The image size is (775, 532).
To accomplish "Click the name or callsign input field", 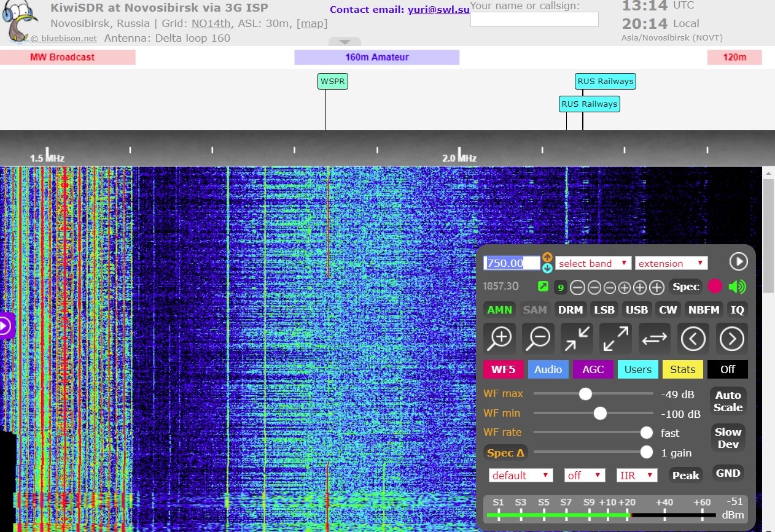I will point(534,20).
